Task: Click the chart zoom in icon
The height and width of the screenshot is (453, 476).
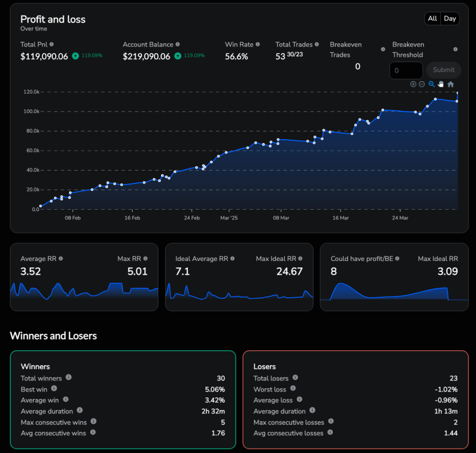Action: (x=413, y=84)
